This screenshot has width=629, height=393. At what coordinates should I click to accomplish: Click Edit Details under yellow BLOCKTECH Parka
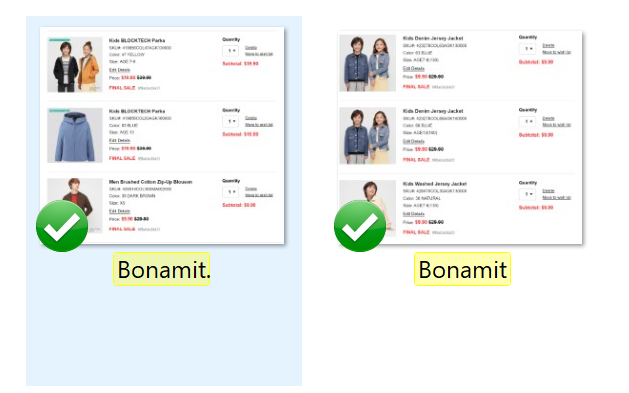point(120,70)
